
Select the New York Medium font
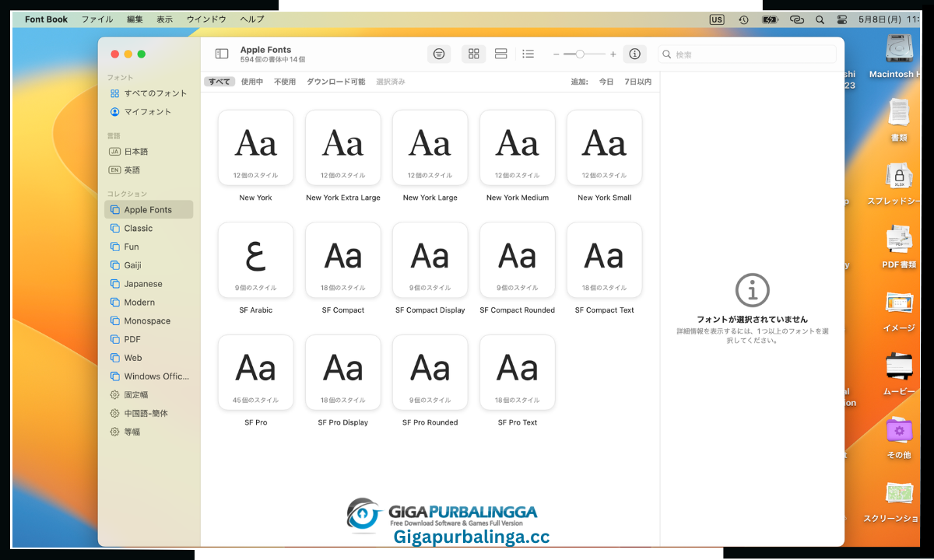pyautogui.click(x=518, y=148)
